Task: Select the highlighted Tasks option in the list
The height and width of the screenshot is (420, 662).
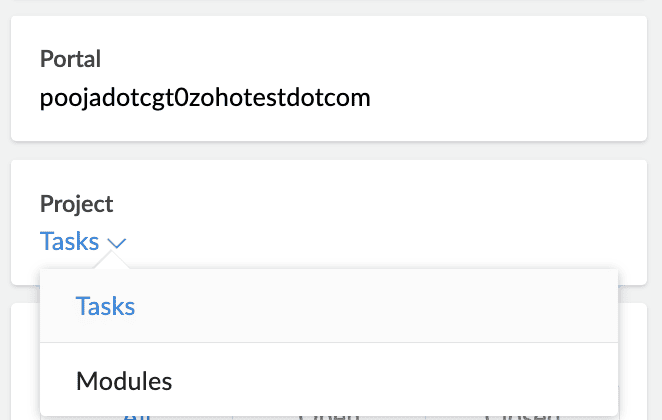Action: pos(106,306)
